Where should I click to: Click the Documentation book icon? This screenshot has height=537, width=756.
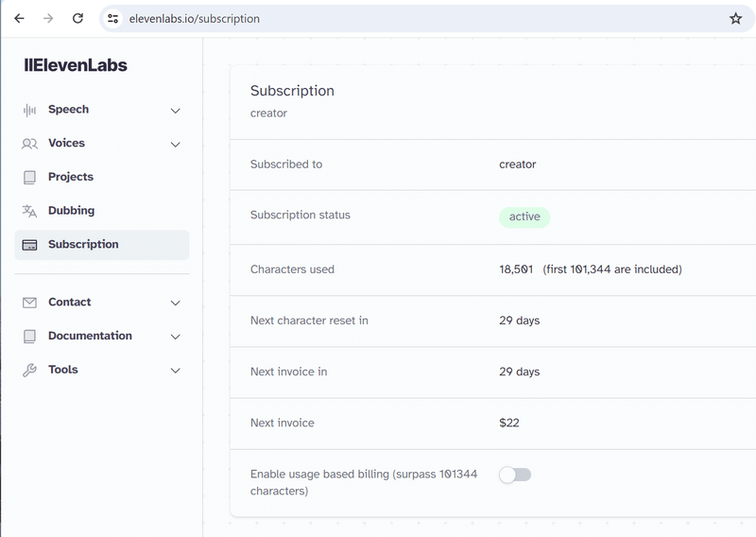pyautogui.click(x=29, y=337)
